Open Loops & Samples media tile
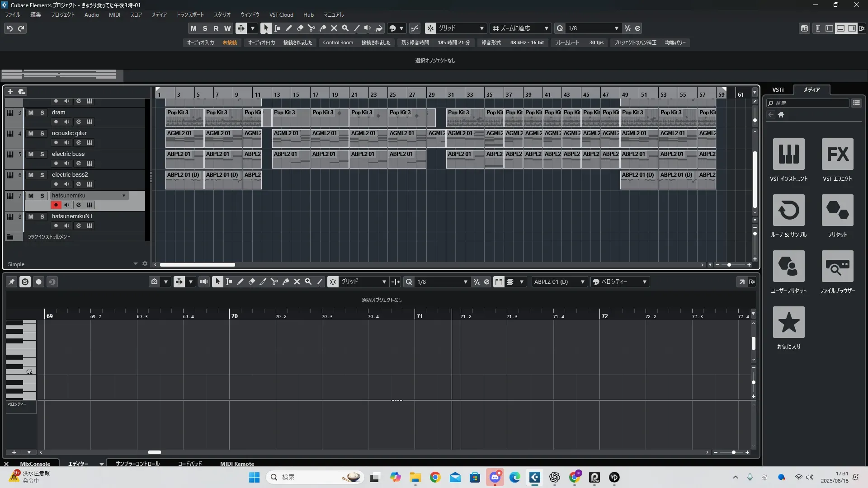This screenshot has width=868, height=488. pyautogui.click(x=788, y=211)
